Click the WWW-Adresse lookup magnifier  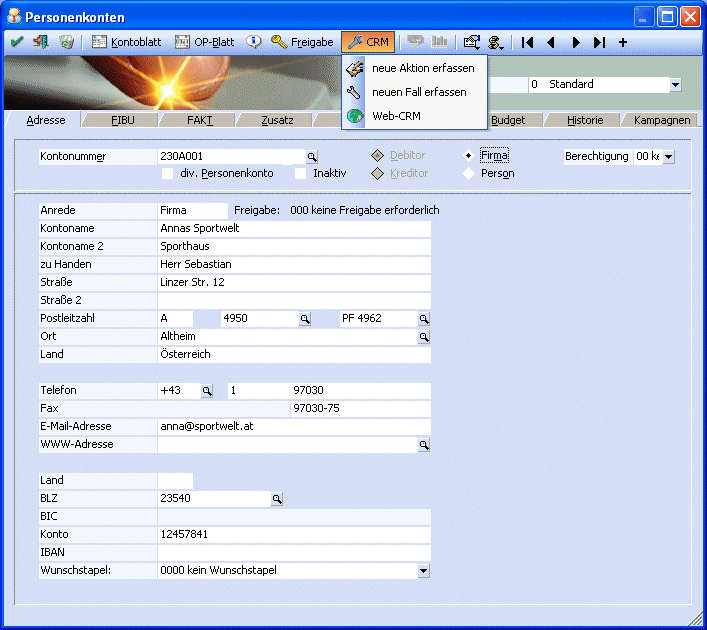(x=424, y=445)
